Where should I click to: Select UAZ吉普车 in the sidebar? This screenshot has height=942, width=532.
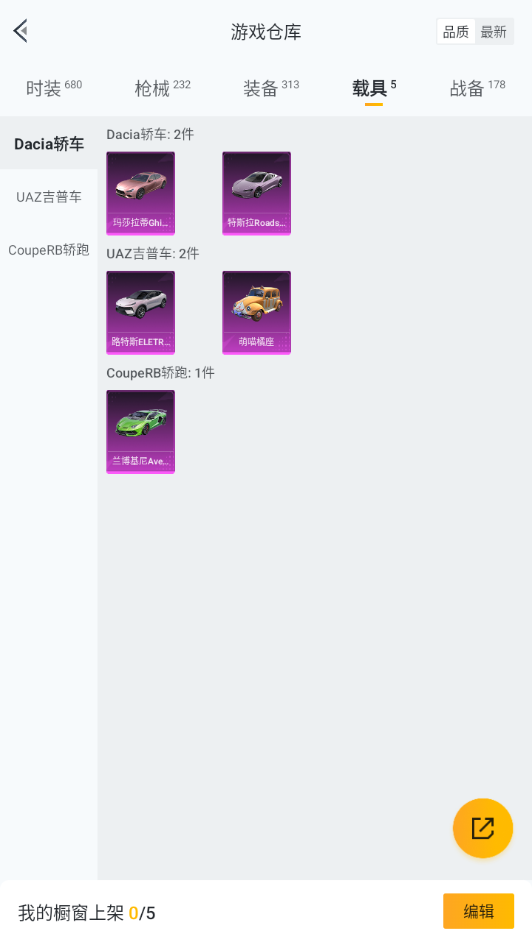pos(49,197)
